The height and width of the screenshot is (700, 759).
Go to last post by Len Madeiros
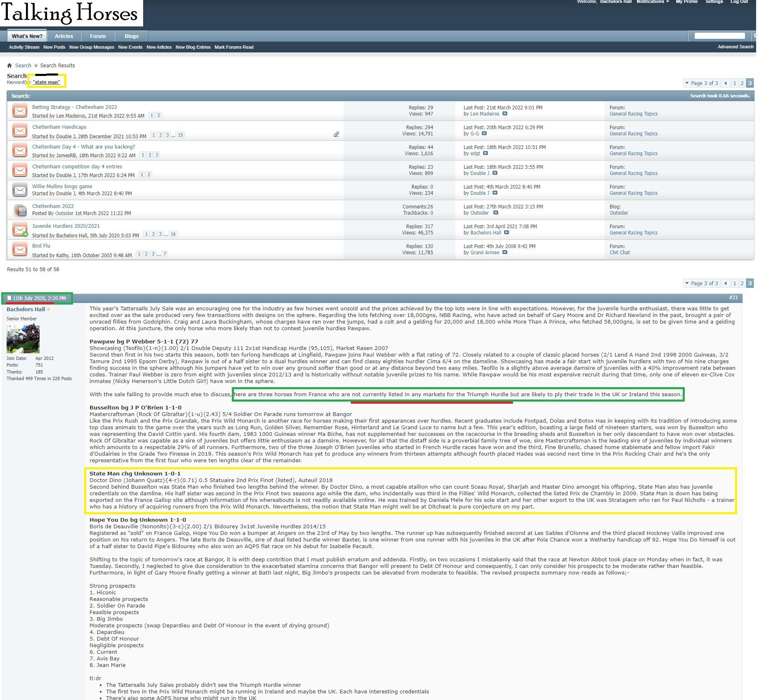click(504, 114)
